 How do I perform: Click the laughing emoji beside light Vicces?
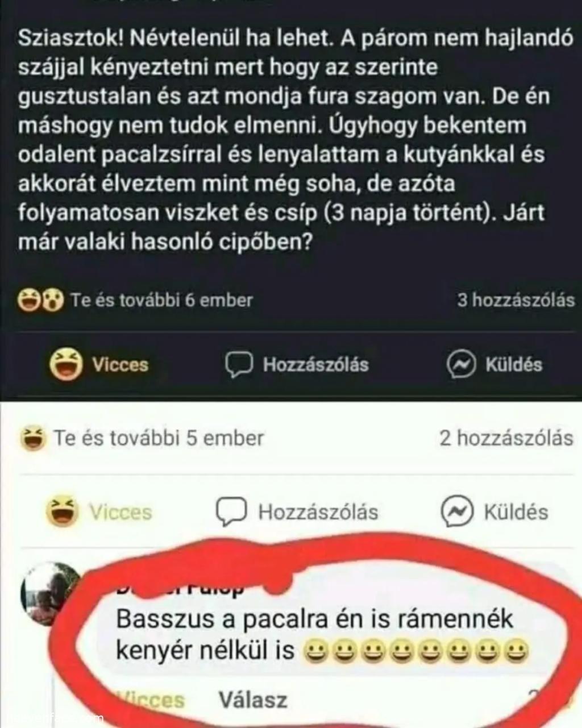click(x=62, y=511)
